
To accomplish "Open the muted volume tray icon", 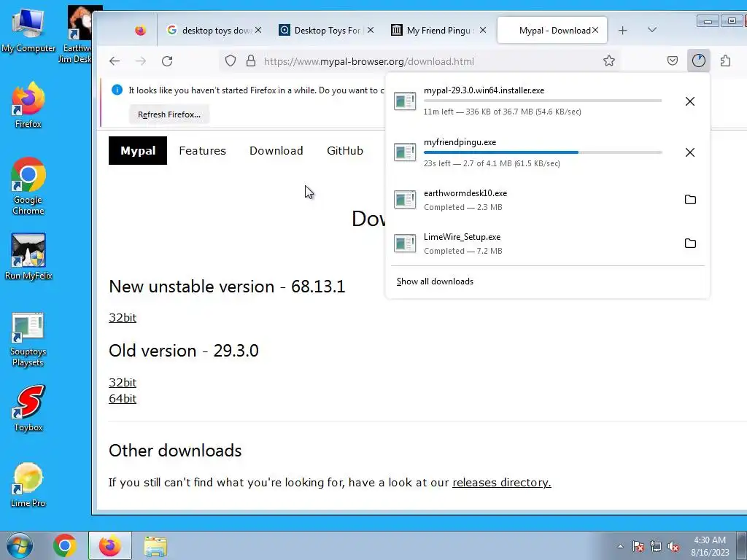I will pyautogui.click(x=673, y=546).
